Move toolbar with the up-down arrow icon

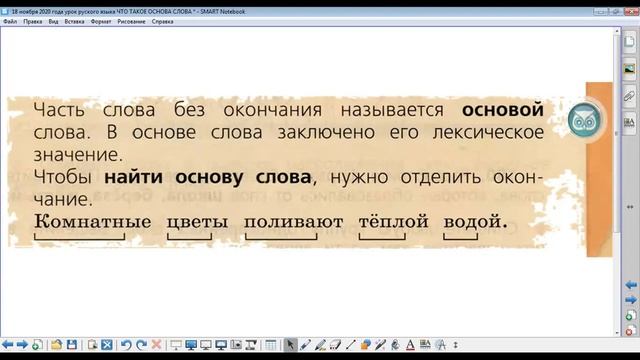456,345
